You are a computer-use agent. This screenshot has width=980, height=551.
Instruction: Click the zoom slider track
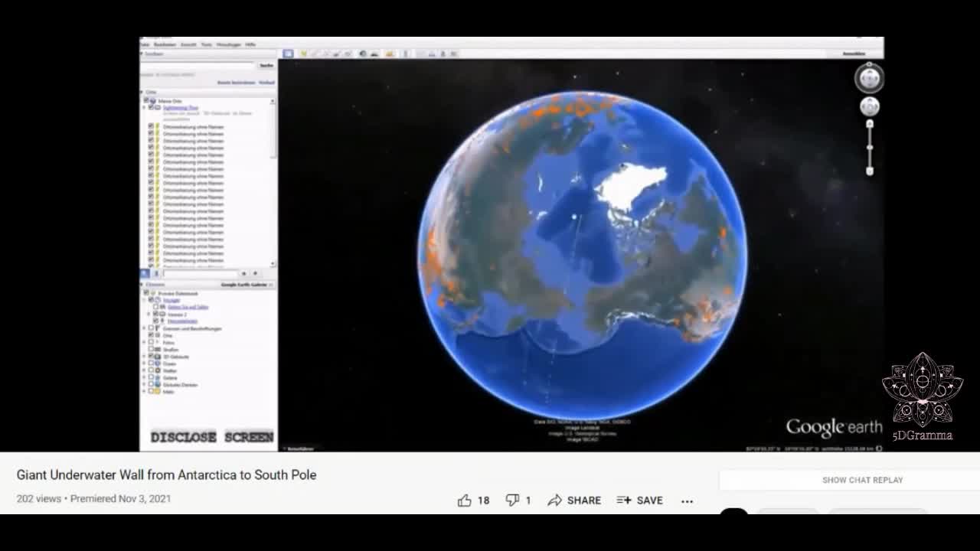pos(869,147)
